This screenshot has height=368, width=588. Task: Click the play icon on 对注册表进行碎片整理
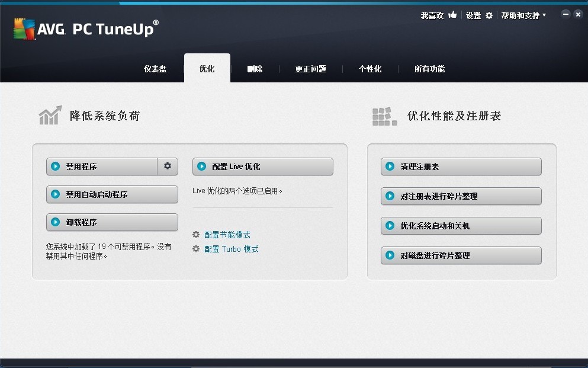[390, 196]
